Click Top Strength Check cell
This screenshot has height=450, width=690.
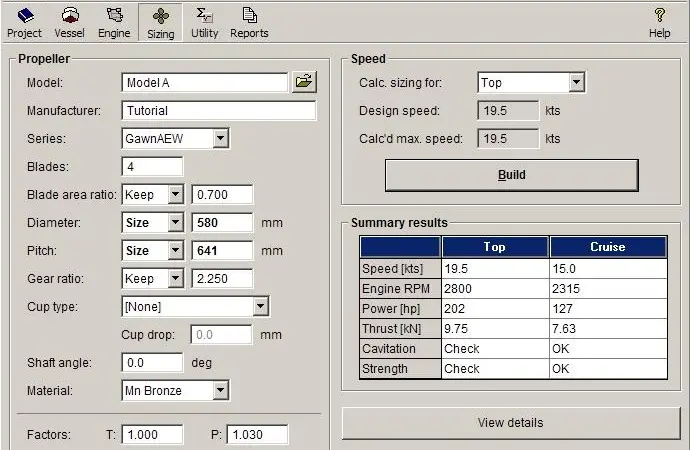(x=495, y=369)
